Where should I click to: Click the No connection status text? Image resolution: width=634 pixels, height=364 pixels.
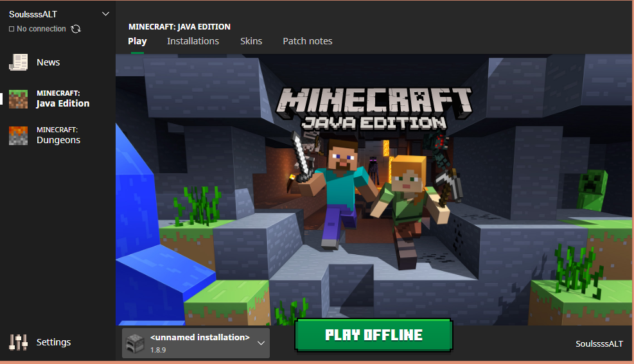tap(41, 29)
